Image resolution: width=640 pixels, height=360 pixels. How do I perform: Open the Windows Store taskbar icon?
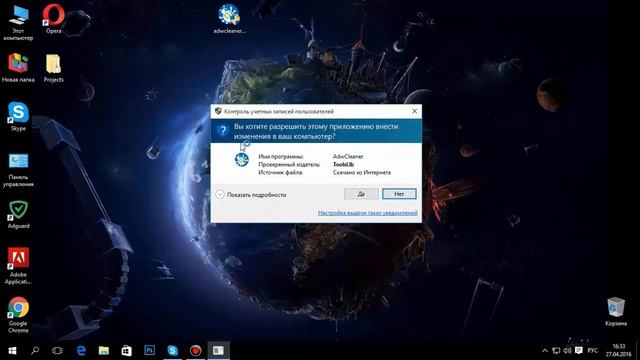pyautogui.click(x=127, y=351)
